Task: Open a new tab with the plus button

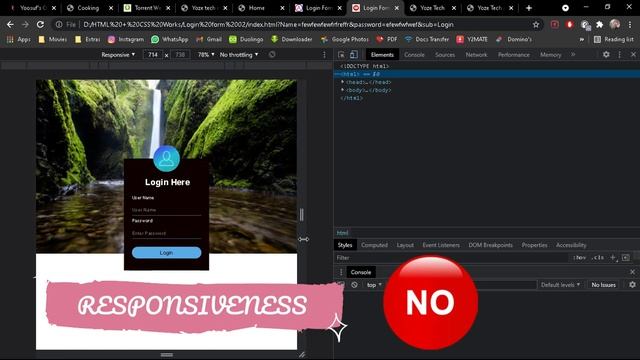Action: click(529, 8)
